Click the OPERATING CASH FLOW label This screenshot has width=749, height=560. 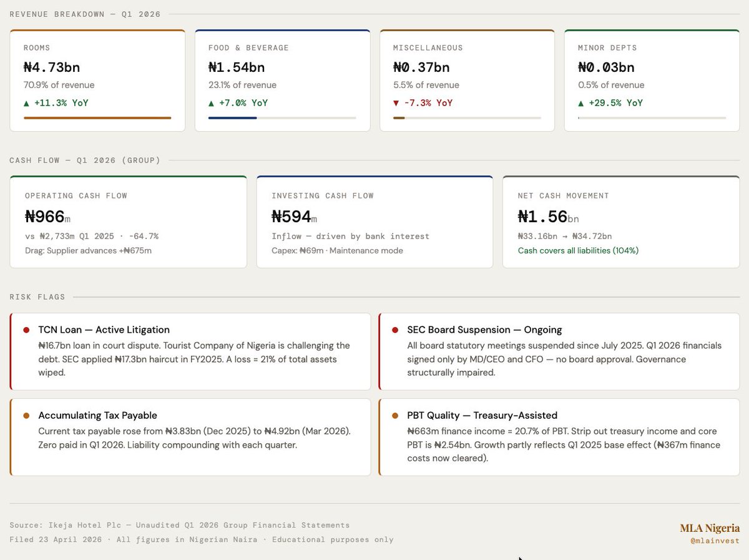[76, 196]
